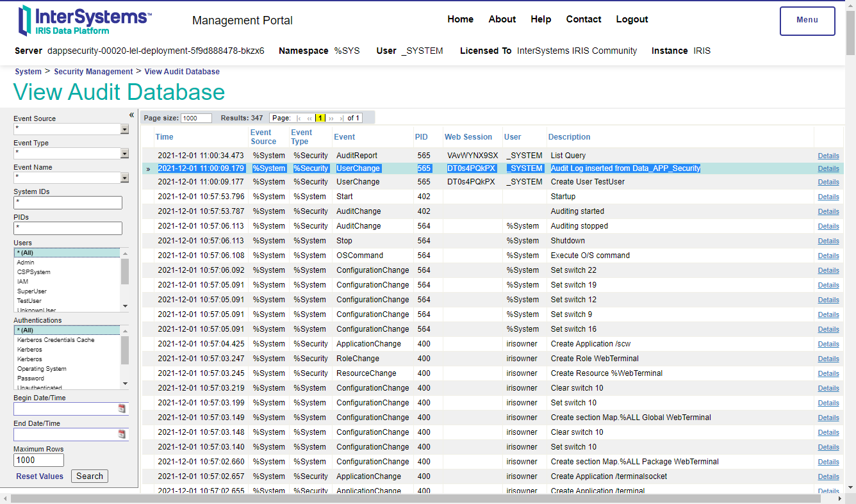Click the InterSystems IRIS logo
The width and height of the screenshot is (856, 504).
coord(85,20)
